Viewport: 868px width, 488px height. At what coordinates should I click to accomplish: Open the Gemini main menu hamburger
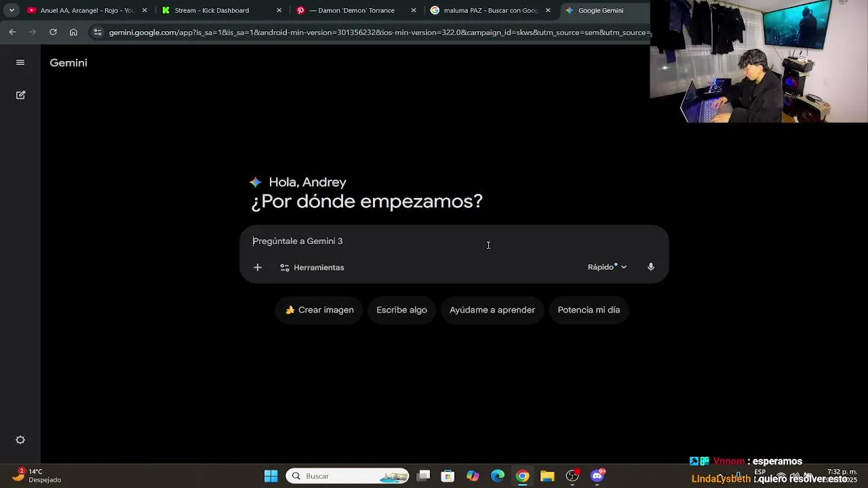(x=20, y=62)
